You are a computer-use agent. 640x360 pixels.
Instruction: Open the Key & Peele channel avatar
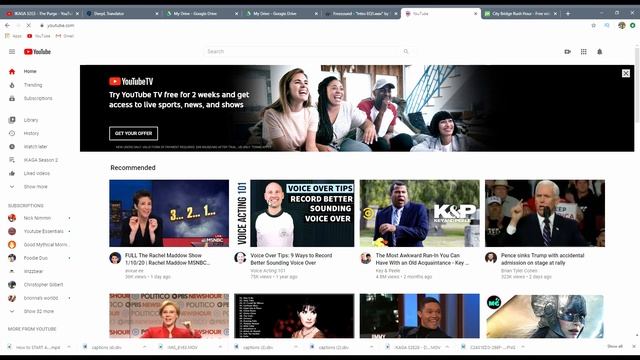click(x=366, y=258)
